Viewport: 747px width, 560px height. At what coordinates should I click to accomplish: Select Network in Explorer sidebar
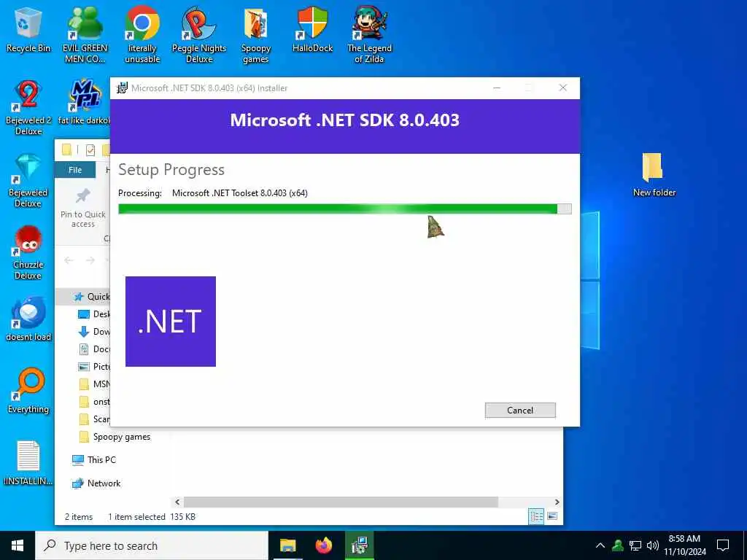(96, 483)
